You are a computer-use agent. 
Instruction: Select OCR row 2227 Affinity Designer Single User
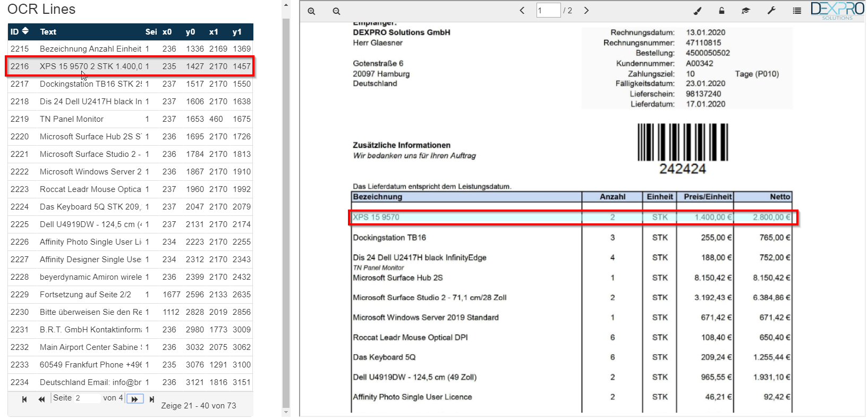[x=130, y=260]
